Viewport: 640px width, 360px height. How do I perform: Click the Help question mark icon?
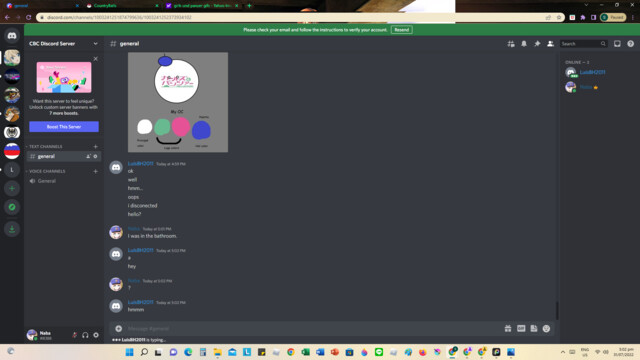coord(630,44)
